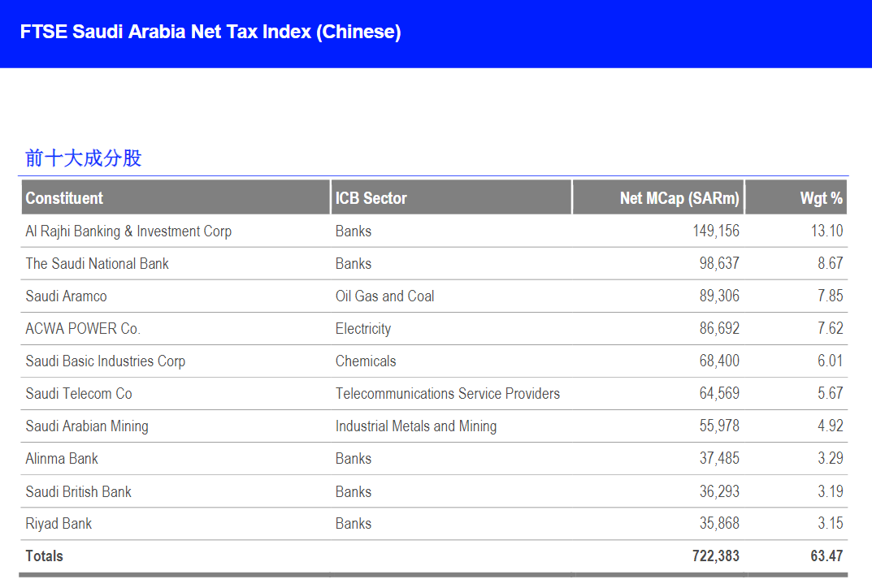Click the Wgt % column header
The image size is (872, 588).
(x=796, y=198)
